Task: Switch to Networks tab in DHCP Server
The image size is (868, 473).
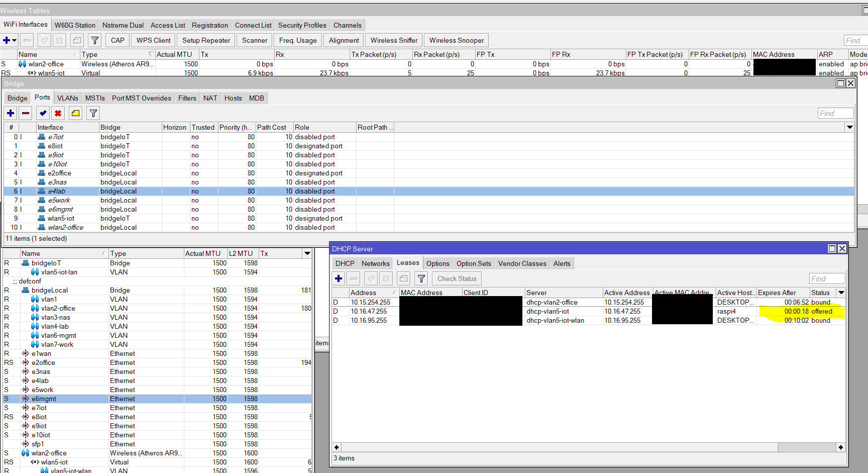Action: coord(375,263)
